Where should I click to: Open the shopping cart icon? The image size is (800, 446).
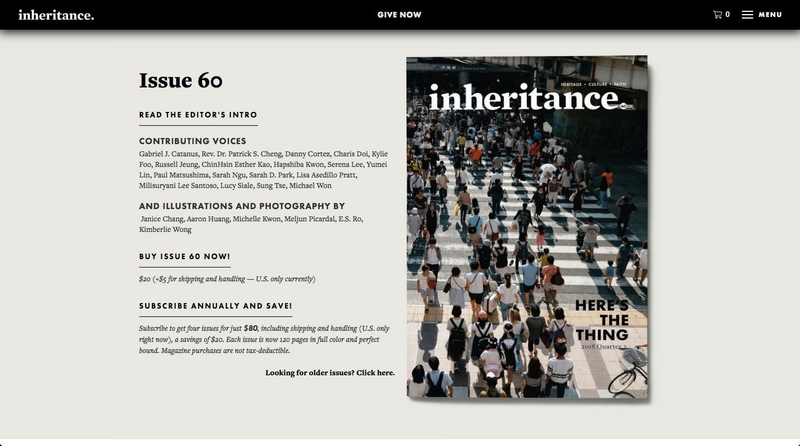click(717, 15)
